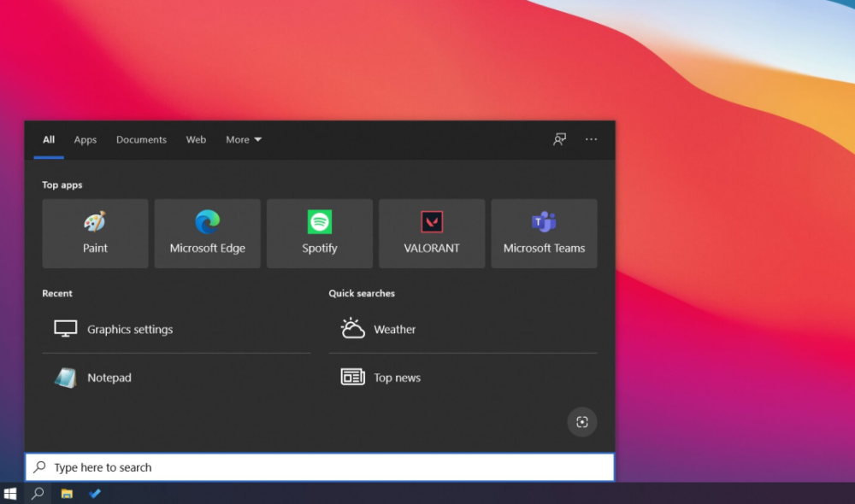Screen dimensions: 855x504
Task: Click the Type here to search box
Action: (320, 467)
